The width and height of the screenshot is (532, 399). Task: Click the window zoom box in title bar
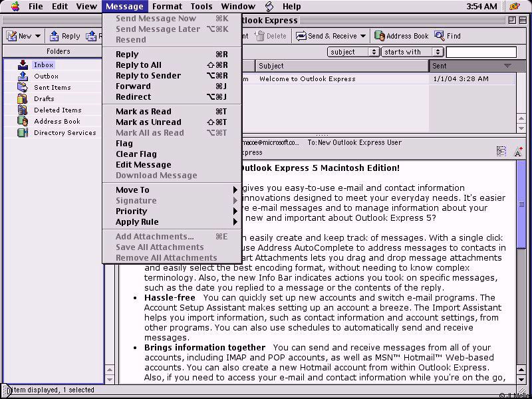(x=512, y=21)
